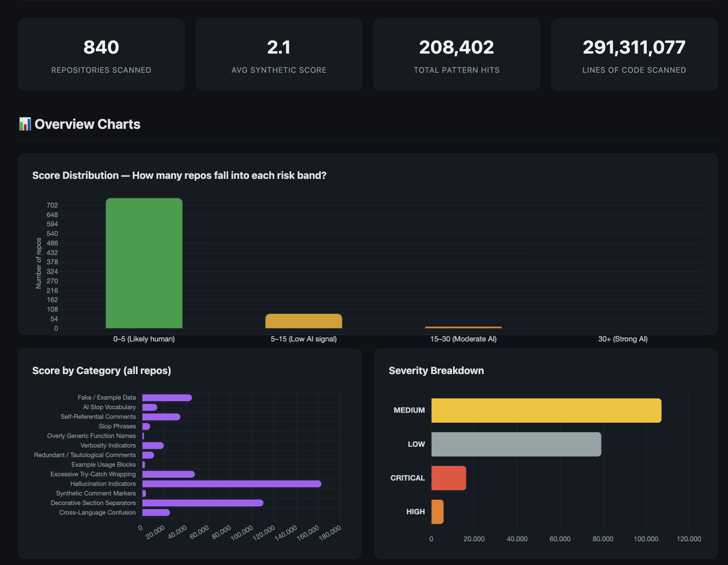Click the bar chart emoji beside Overview Charts

pyautogui.click(x=25, y=124)
